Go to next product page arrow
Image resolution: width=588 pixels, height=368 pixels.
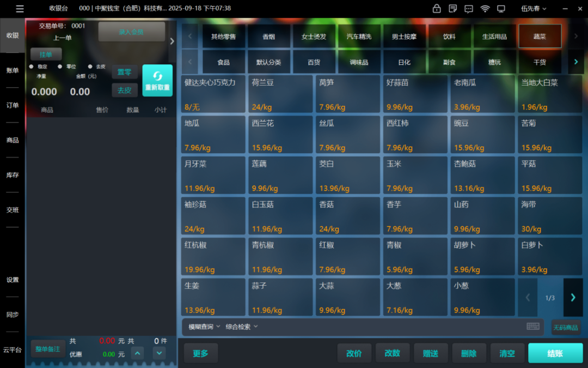573,297
